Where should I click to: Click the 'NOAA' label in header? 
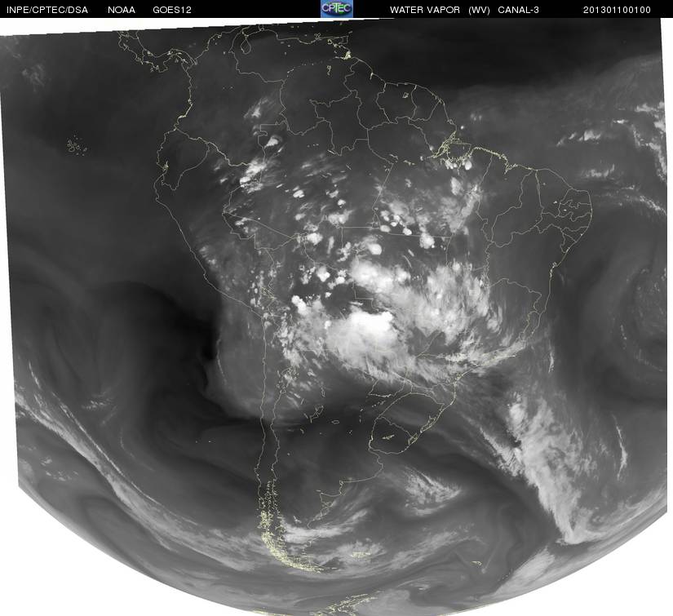122,10
